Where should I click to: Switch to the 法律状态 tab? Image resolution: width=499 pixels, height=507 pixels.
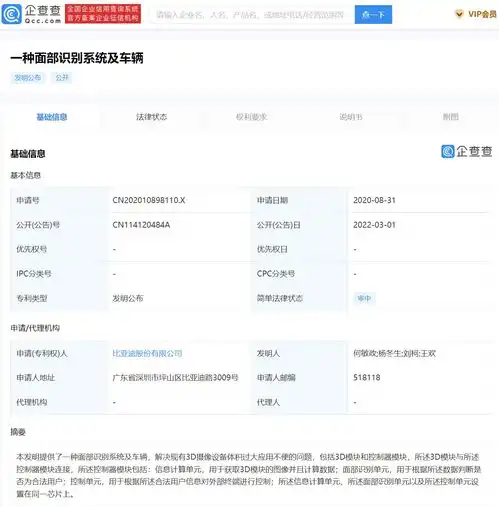(151, 117)
